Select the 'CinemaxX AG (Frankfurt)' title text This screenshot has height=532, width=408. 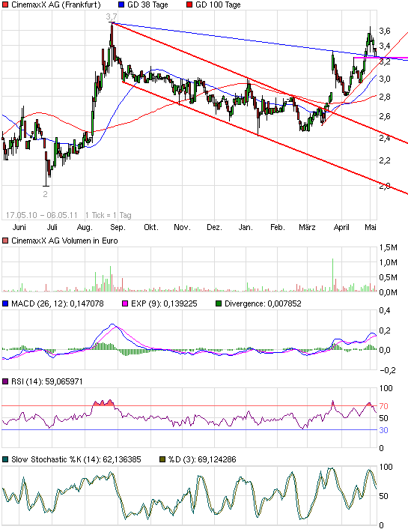pyautogui.click(x=56, y=4)
